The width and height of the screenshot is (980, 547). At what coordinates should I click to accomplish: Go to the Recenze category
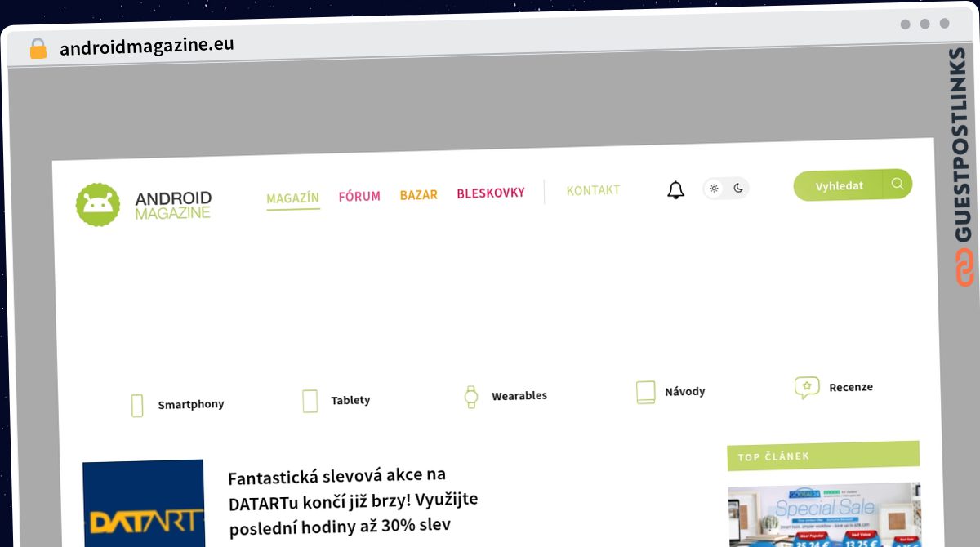coord(851,387)
